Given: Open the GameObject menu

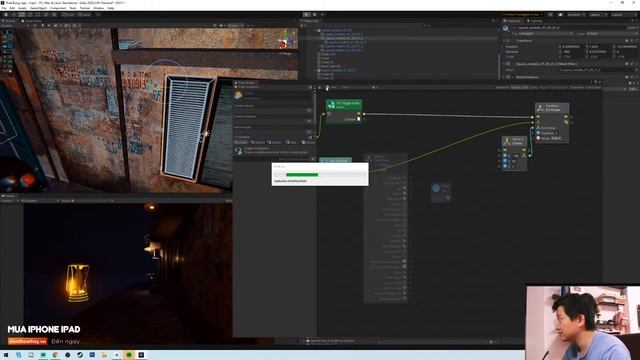Looking at the screenshot, I should (38, 8).
